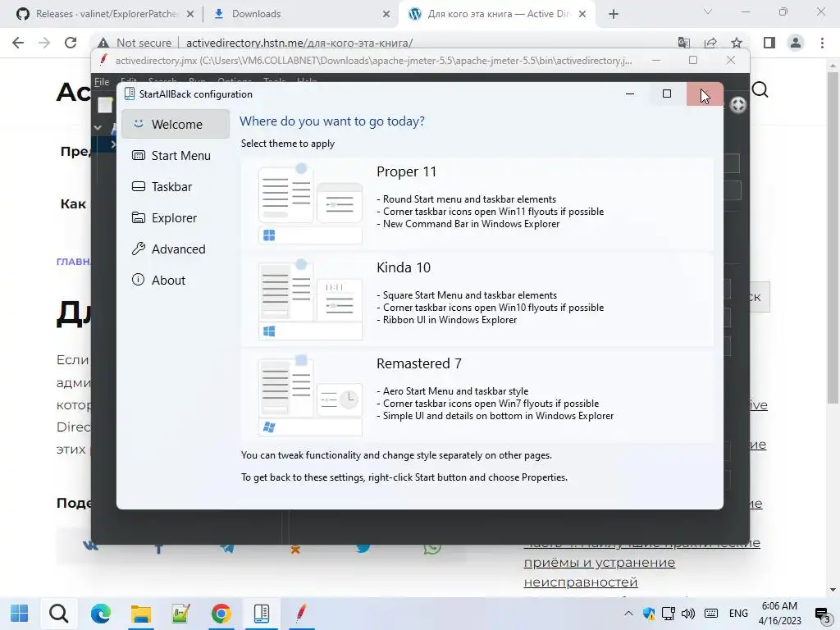The width and height of the screenshot is (840, 630).
Task: Bookmark this page with the star icon
Action: pos(737,43)
